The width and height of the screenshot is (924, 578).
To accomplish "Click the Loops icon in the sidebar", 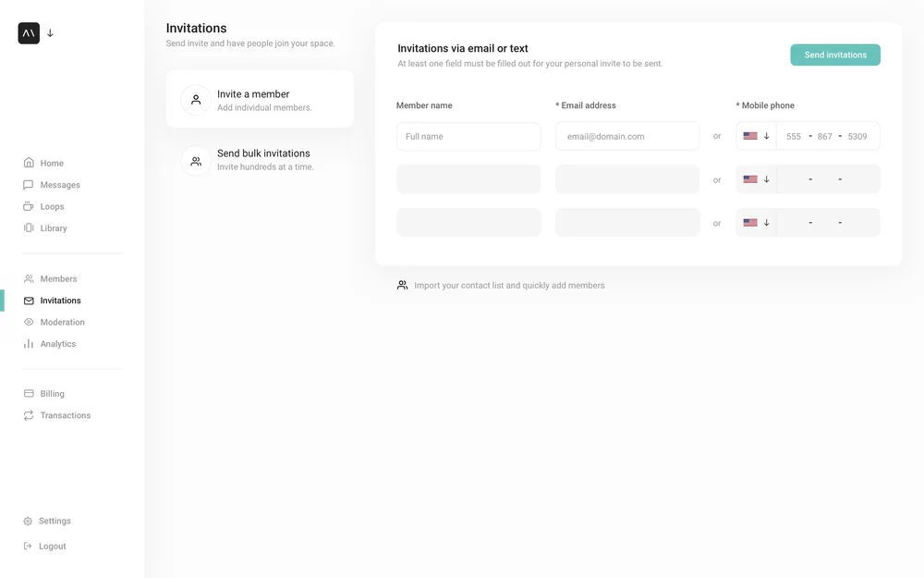I will coord(28,206).
